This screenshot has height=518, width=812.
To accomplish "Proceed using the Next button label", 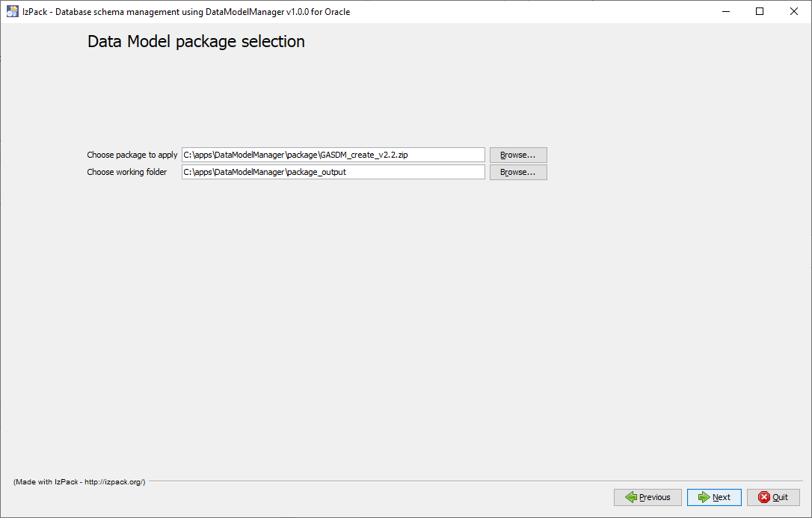I will pyautogui.click(x=722, y=497).
